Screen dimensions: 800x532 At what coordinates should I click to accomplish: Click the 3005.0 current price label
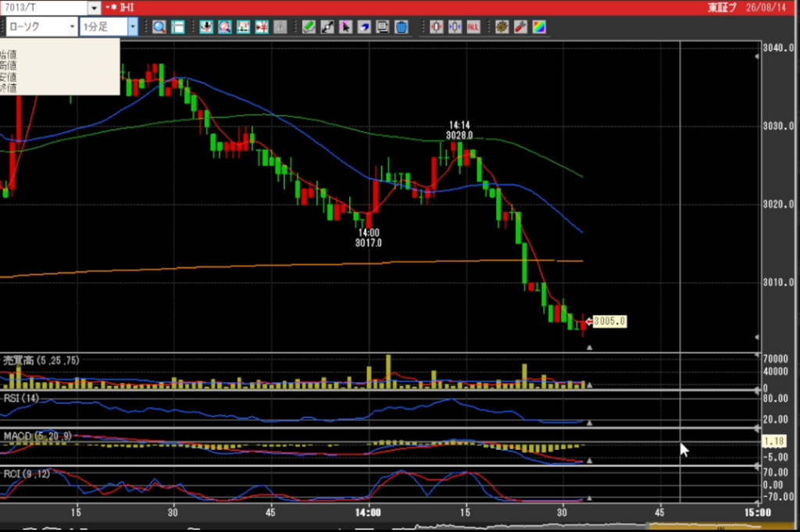pyautogui.click(x=609, y=321)
